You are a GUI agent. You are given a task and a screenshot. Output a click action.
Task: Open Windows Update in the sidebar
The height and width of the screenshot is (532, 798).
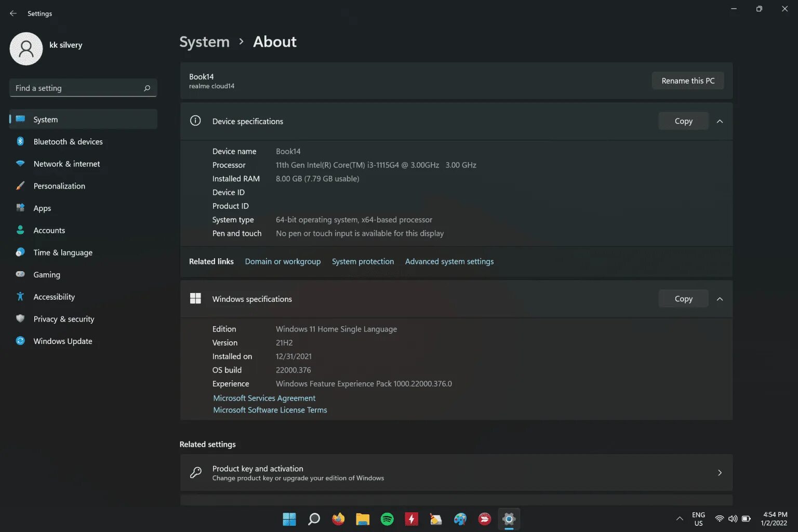point(83,341)
